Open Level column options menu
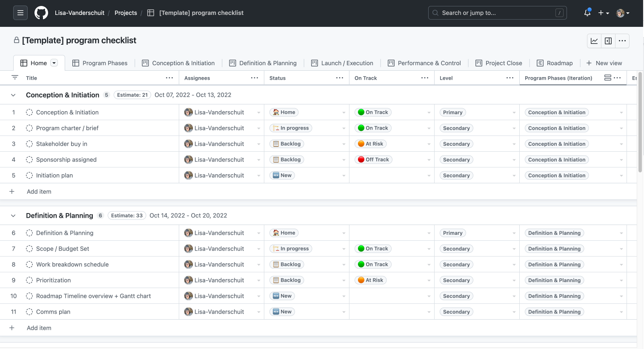644x349 pixels. click(x=510, y=78)
